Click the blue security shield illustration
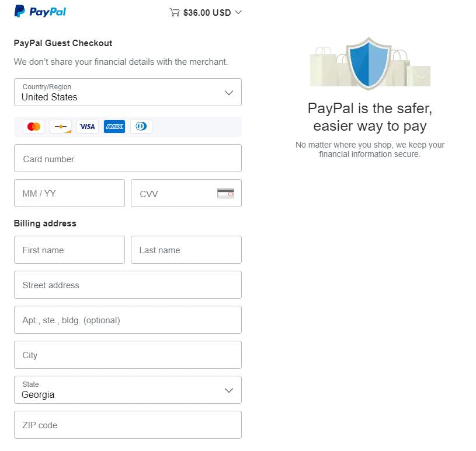 pyautogui.click(x=369, y=63)
